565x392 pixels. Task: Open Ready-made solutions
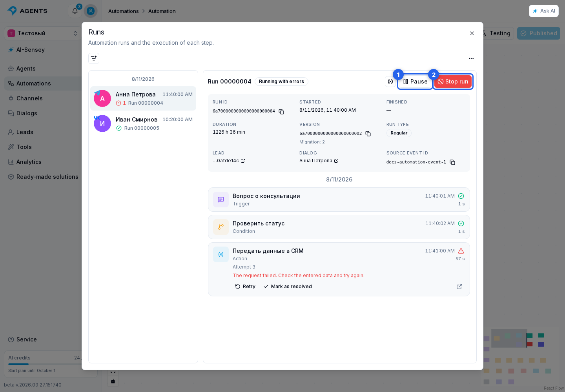[43, 177]
